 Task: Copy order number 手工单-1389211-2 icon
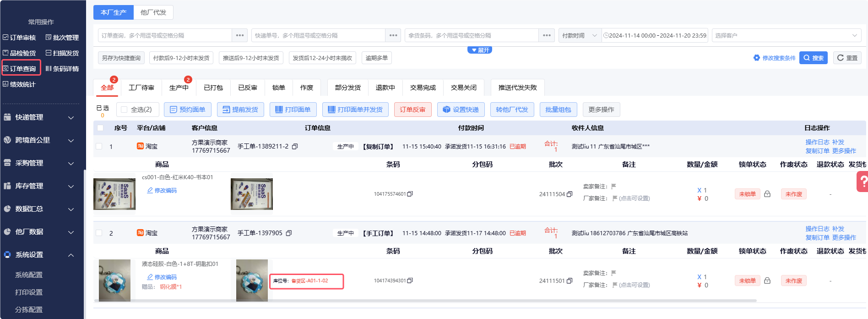click(295, 147)
